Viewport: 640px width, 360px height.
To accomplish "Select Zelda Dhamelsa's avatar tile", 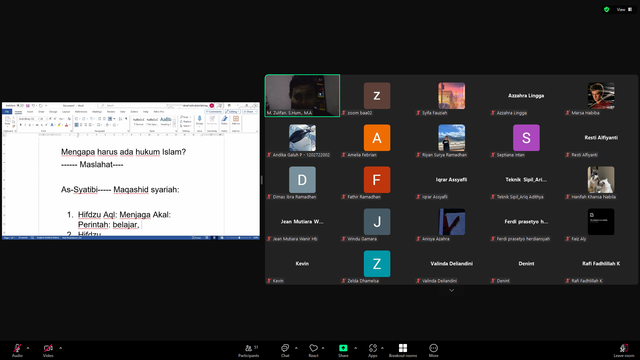I will pos(377,264).
